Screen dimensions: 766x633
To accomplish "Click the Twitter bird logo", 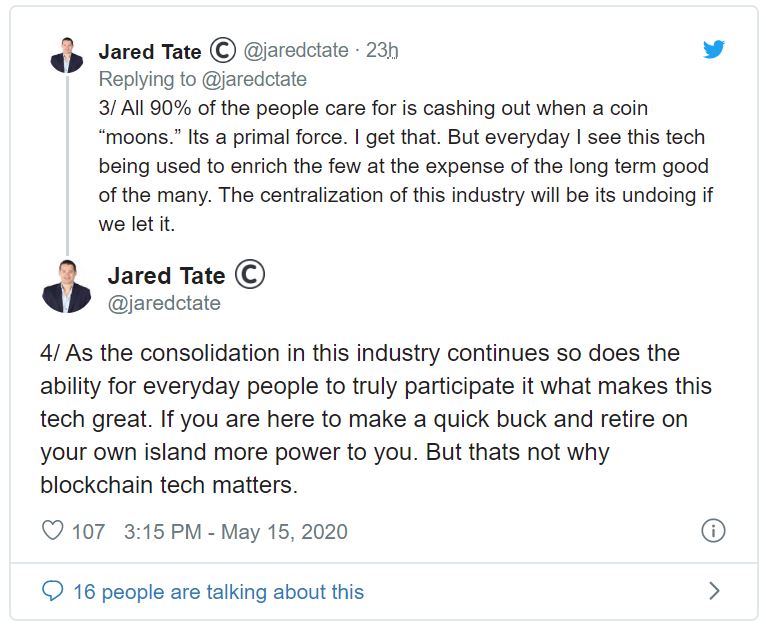I will pos(714,49).
